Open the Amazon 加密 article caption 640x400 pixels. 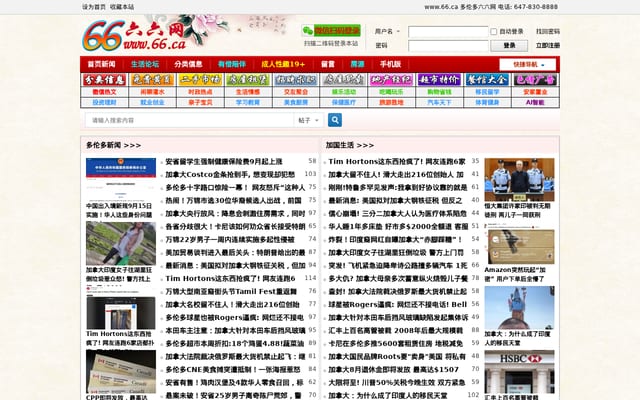tap(515, 274)
